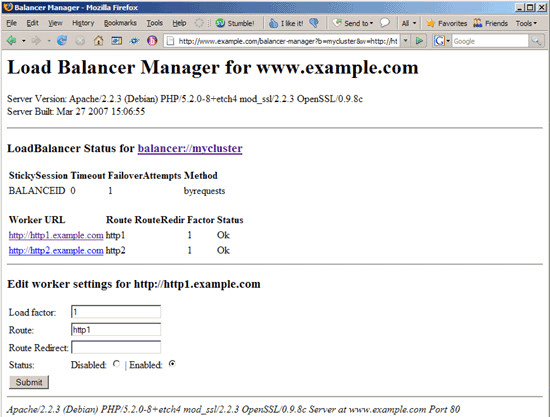Viewport: 550px width, 417px height.
Task: Click into the Load factor field
Action: tap(116, 312)
